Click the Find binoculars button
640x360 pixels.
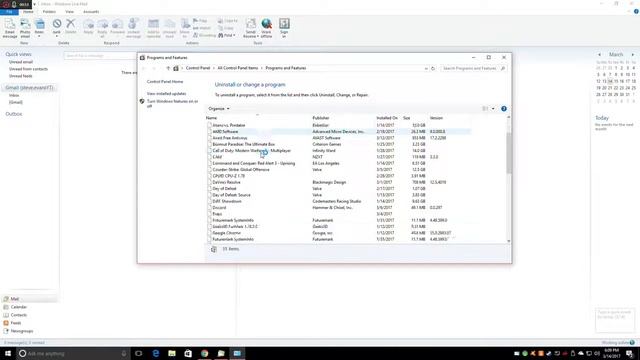227,36
